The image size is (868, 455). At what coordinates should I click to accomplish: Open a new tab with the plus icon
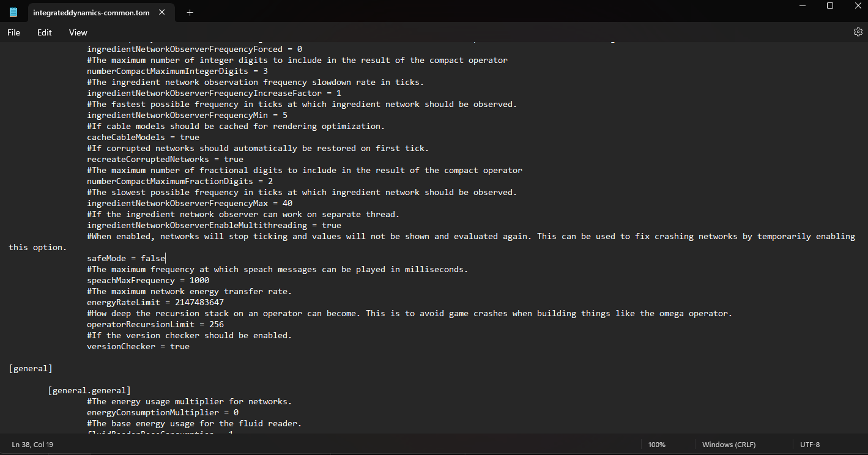[x=190, y=12]
